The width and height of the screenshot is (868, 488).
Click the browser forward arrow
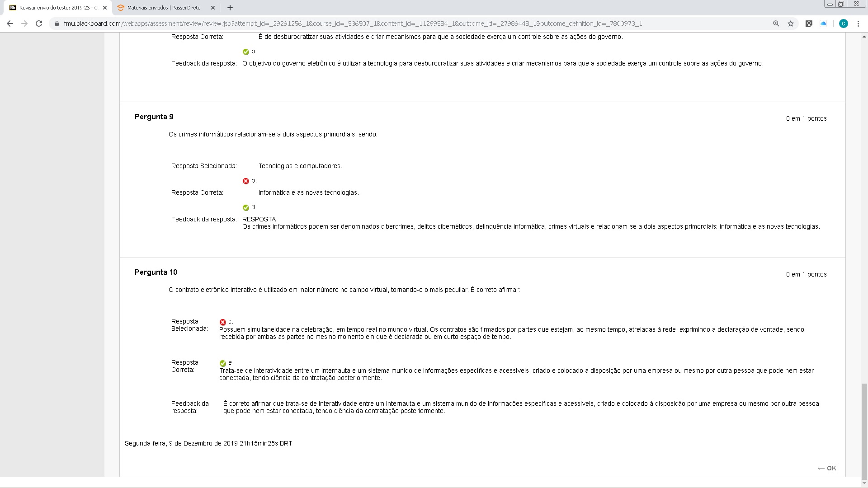[24, 23]
